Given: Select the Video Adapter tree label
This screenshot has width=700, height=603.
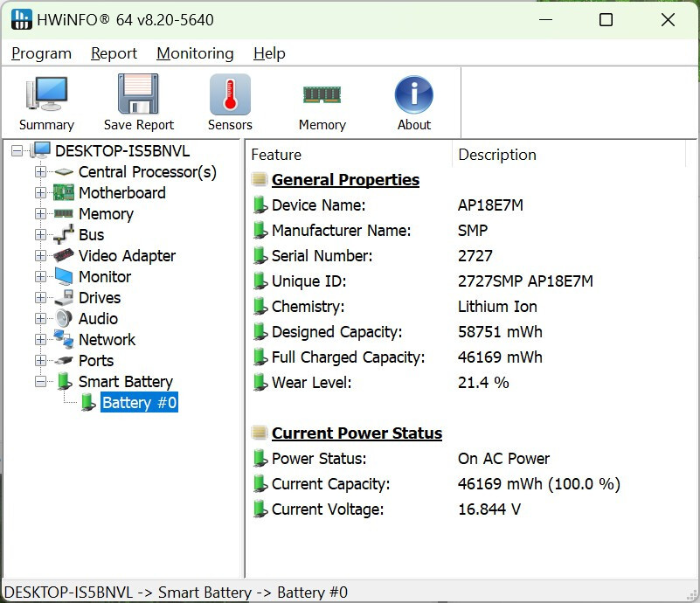Looking at the screenshot, I should pos(127,256).
